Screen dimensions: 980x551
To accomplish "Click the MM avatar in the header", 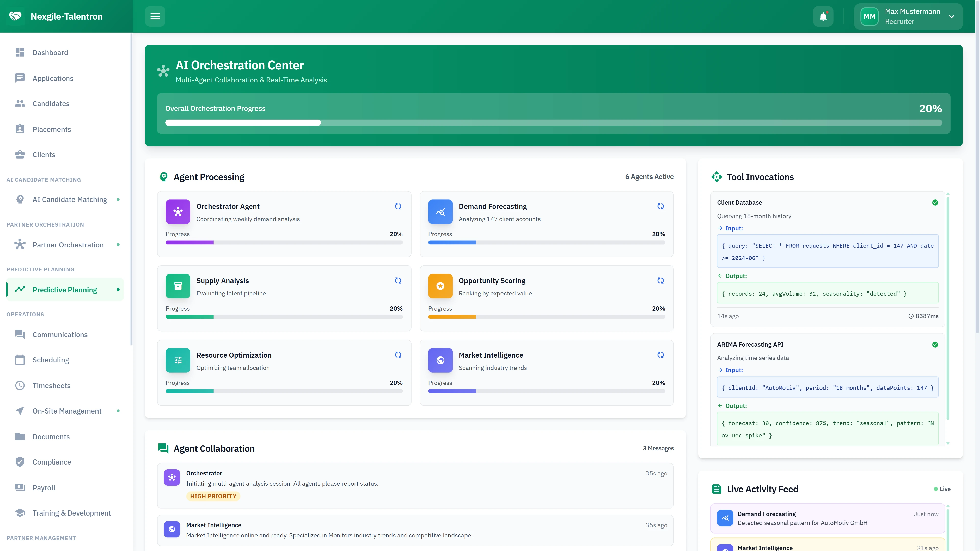I will pyautogui.click(x=869, y=16).
